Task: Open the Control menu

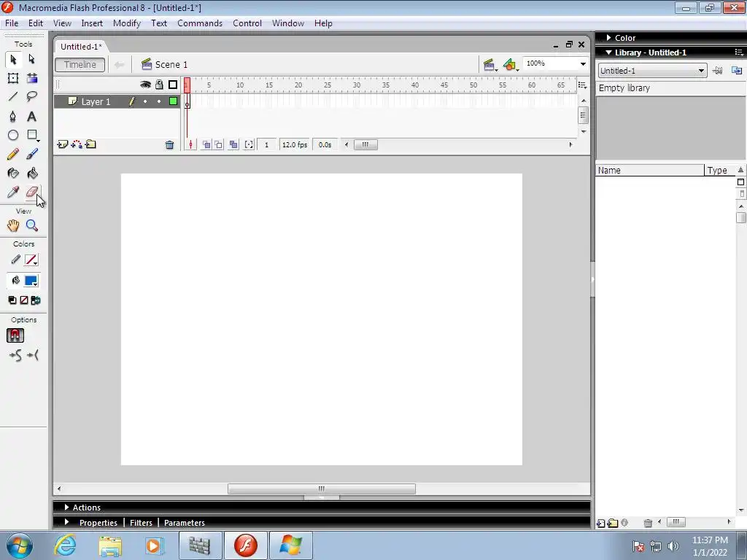Action: point(247,23)
